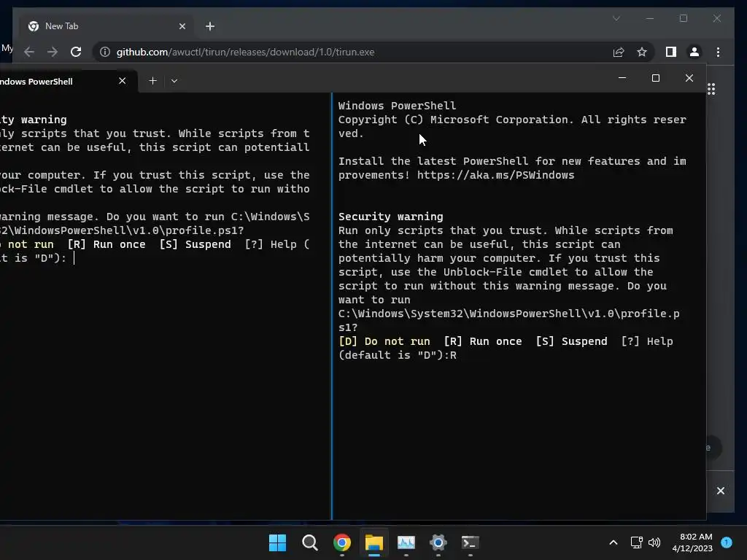Go forward in Chrome
Image resolution: width=747 pixels, height=560 pixels.
53,52
